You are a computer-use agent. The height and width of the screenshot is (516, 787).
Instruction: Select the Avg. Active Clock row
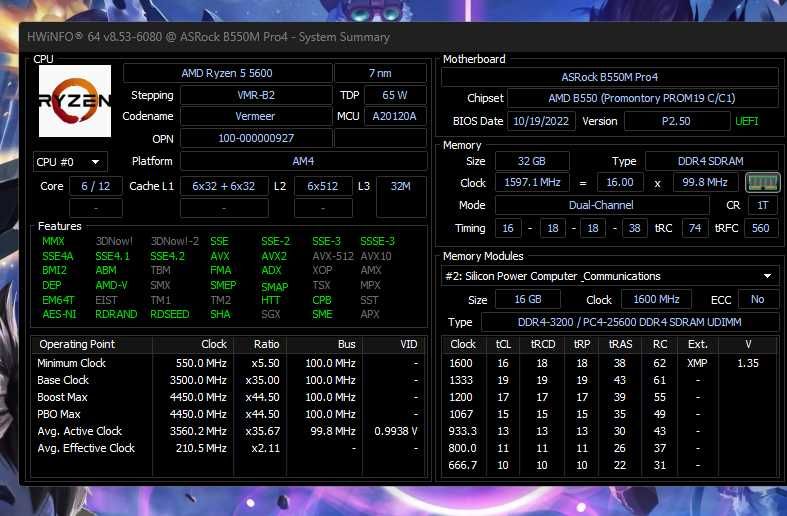coord(229,432)
